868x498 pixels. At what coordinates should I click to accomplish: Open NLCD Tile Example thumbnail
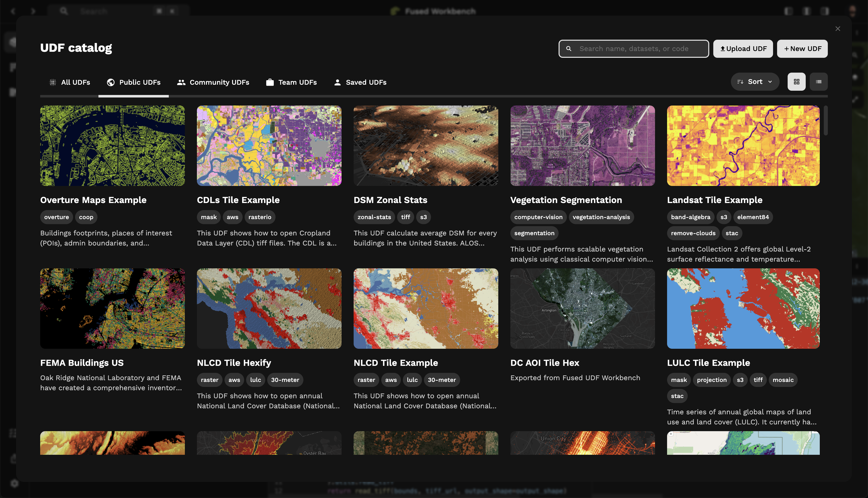[x=426, y=309]
